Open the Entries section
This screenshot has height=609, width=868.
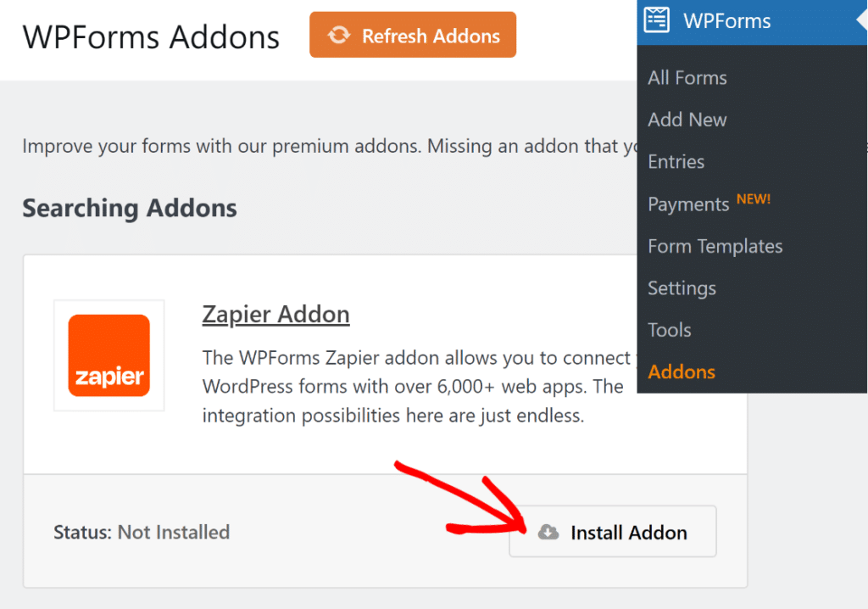click(x=676, y=161)
